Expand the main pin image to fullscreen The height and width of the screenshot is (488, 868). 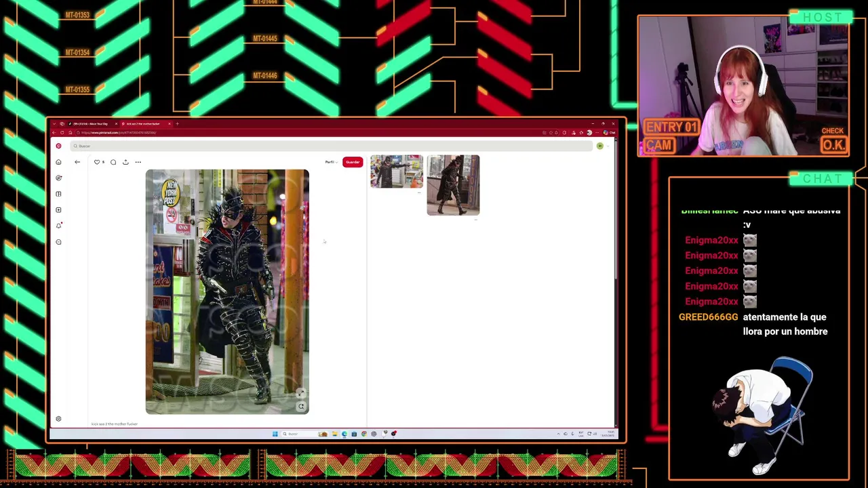(301, 394)
